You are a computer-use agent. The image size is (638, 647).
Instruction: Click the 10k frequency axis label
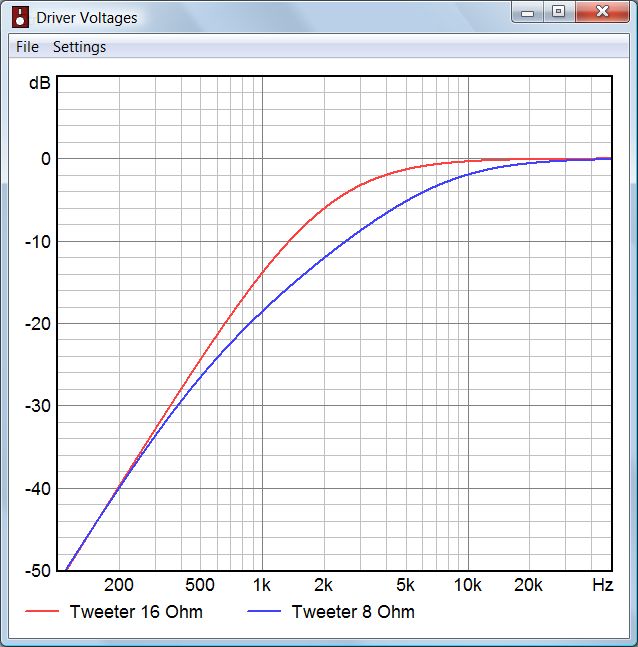pos(468,585)
